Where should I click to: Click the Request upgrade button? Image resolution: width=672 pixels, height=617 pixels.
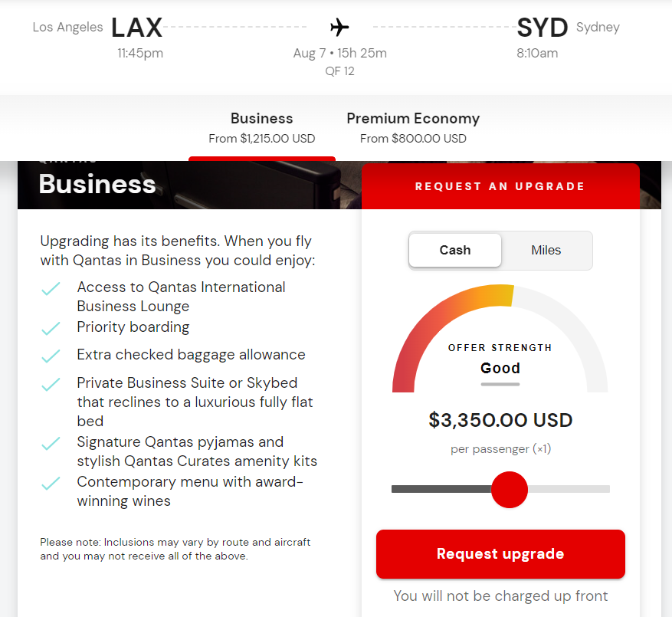pyautogui.click(x=500, y=553)
